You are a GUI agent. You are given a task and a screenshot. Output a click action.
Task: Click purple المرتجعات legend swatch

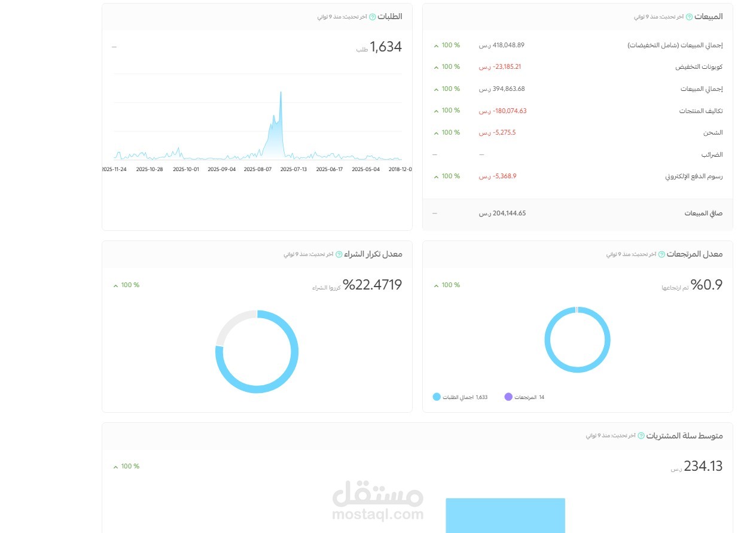(508, 397)
